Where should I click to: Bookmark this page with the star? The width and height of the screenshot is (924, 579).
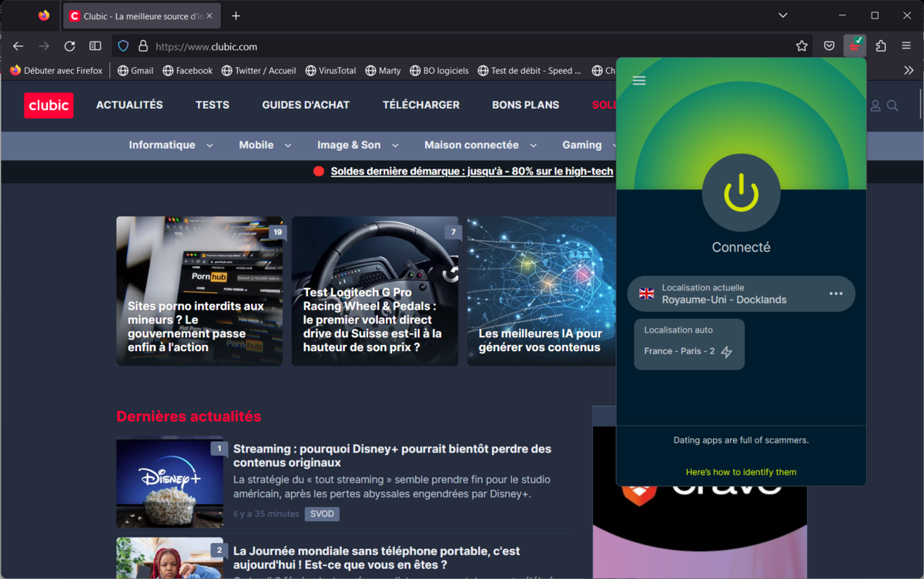[802, 46]
